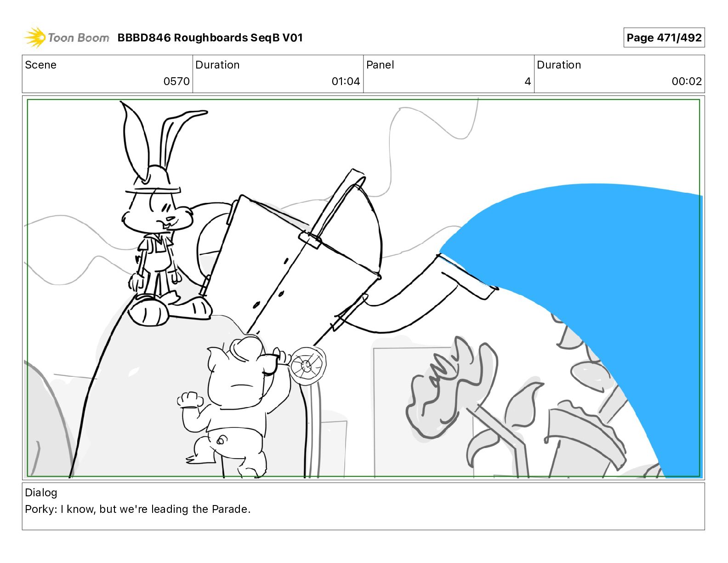Click the 'Dialog' heading
This screenshot has height=563, width=728.
click(41, 493)
